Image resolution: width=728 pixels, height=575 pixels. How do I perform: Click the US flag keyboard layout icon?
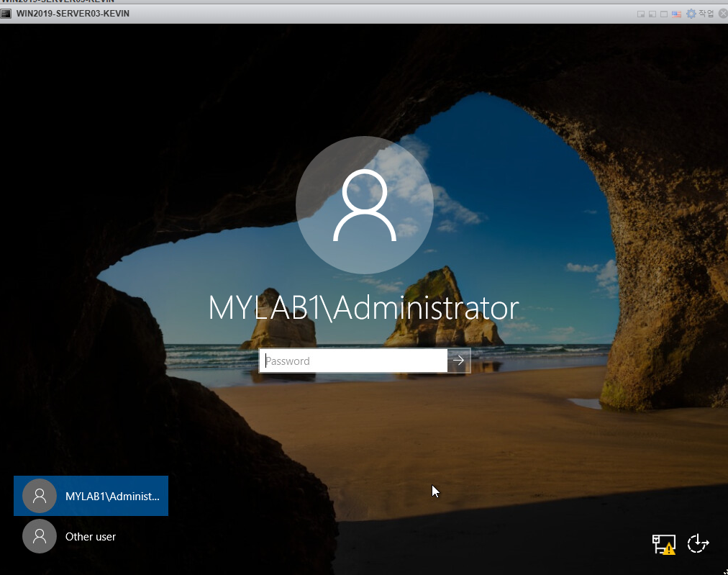click(x=676, y=14)
